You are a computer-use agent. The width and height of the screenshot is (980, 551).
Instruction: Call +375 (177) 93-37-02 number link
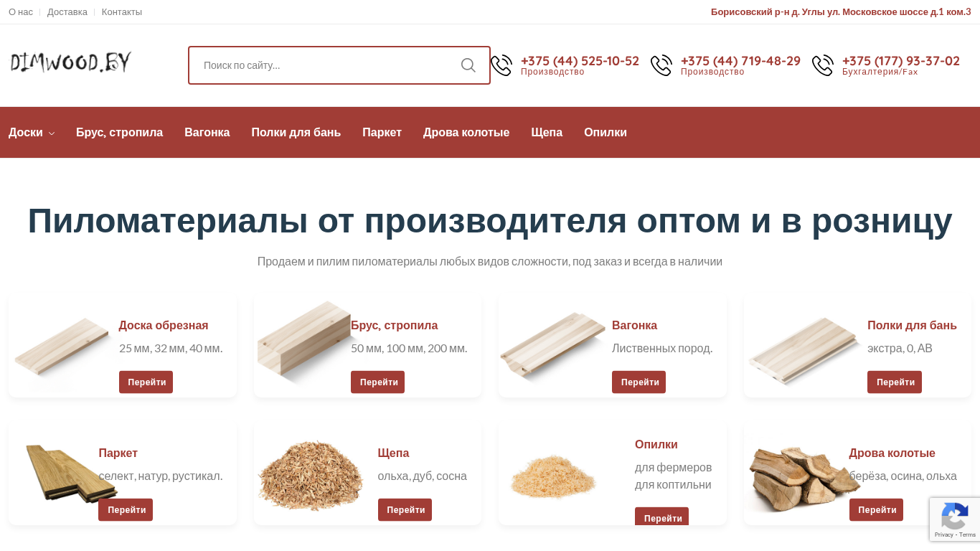point(901,61)
